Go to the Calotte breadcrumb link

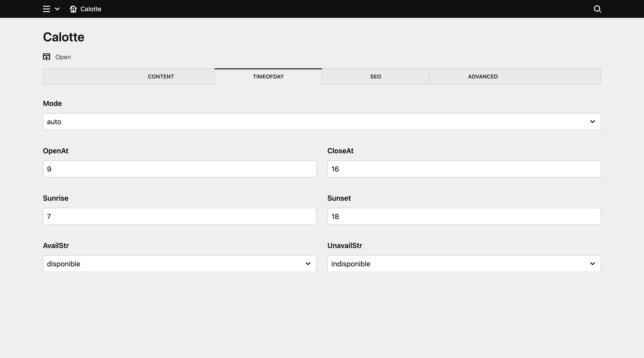click(91, 9)
